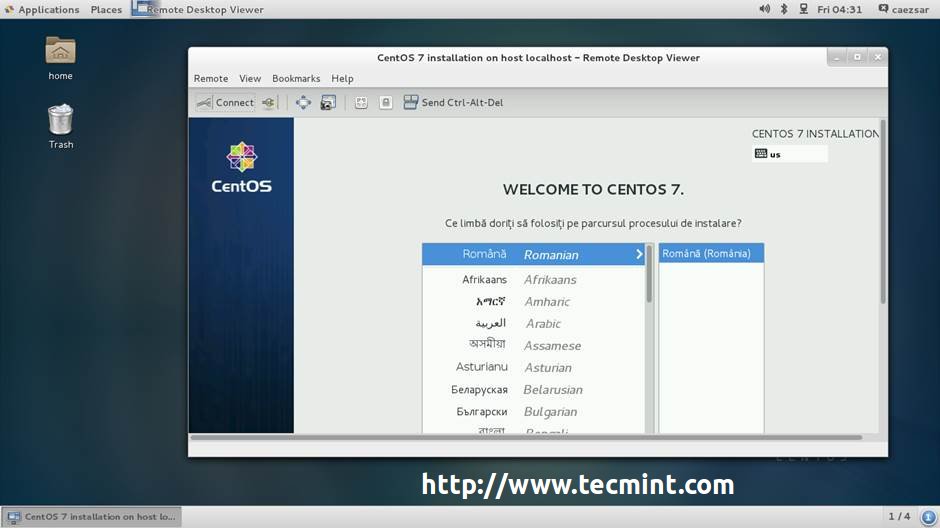Click CentOS 7 installation taskbar button
The height and width of the screenshot is (528, 940).
[x=92, y=517]
